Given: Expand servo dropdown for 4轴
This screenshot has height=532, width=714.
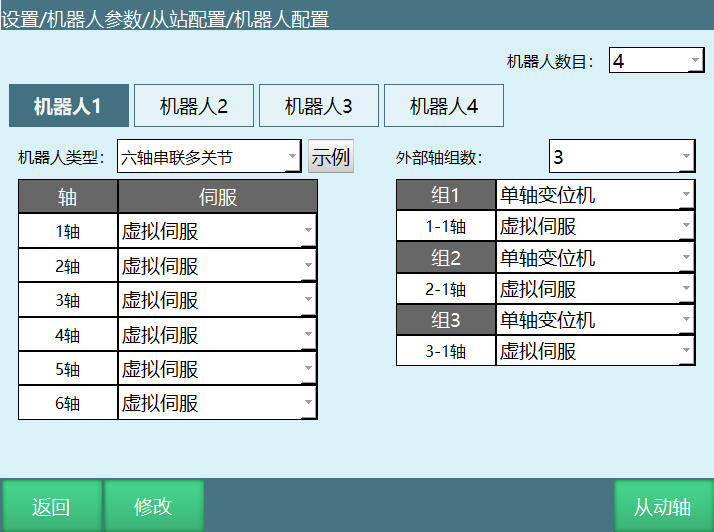Looking at the screenshot, I should point(217,335).
